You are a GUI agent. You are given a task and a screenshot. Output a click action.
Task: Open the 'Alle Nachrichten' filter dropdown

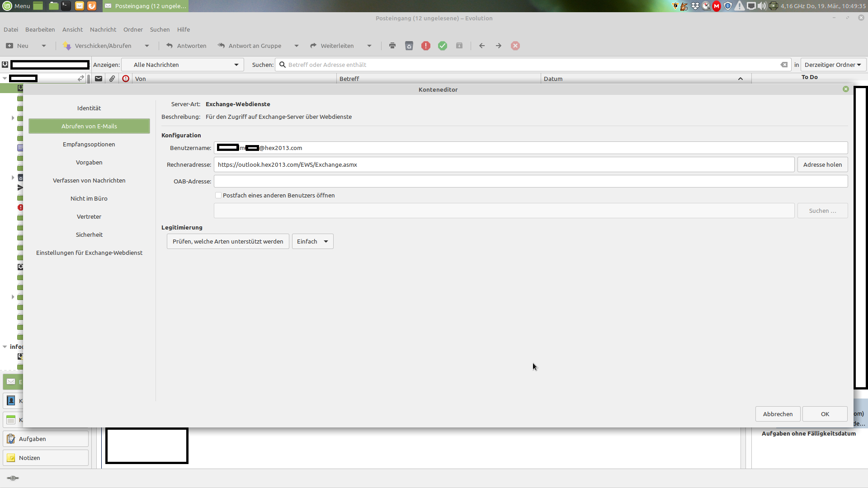click(x=183, y=65)
